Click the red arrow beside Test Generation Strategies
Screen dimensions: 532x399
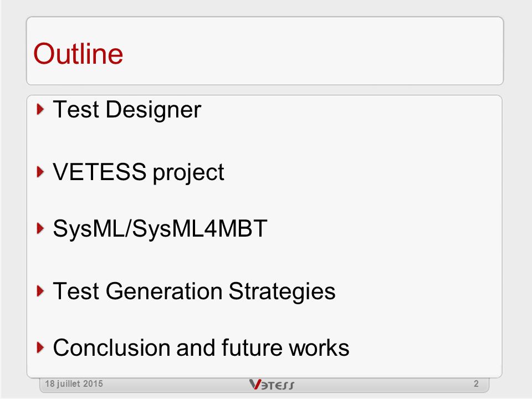tap(40, 291)
